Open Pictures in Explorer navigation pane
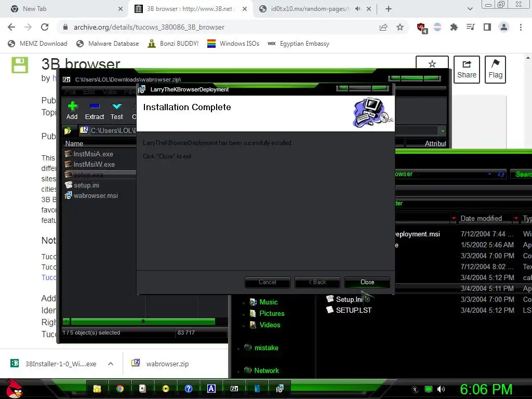Image resolution: width=532 pixels, height=399 pixels. 267,313
